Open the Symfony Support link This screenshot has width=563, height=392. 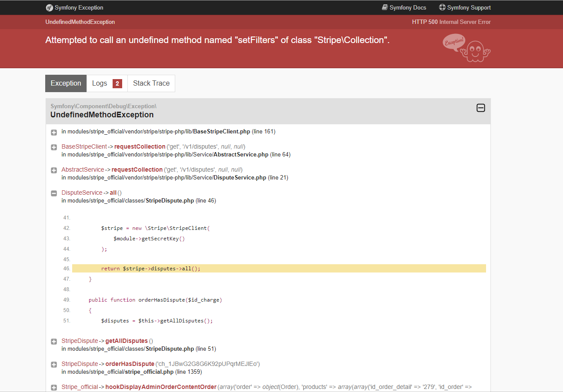[465, 7]
